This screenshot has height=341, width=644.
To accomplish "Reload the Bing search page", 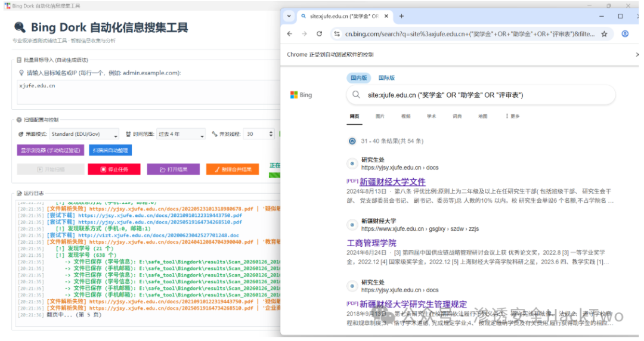I will [x=319, y=34].
